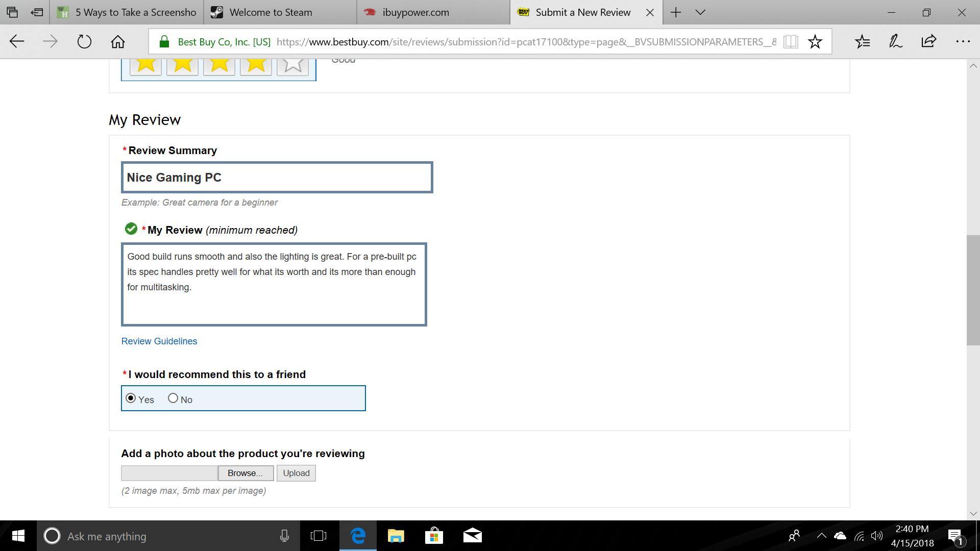Select No for recommend to a friend
980x551 pixels.
coord(173,398)
